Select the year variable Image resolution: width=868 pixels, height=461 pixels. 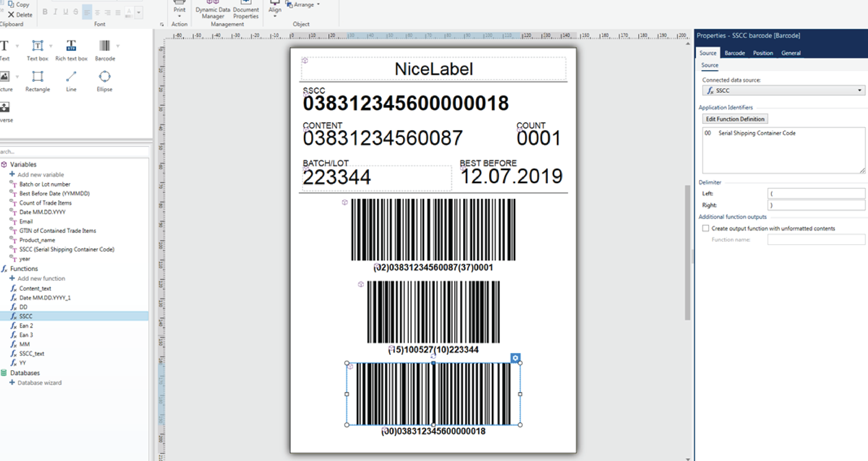point(24,259)
